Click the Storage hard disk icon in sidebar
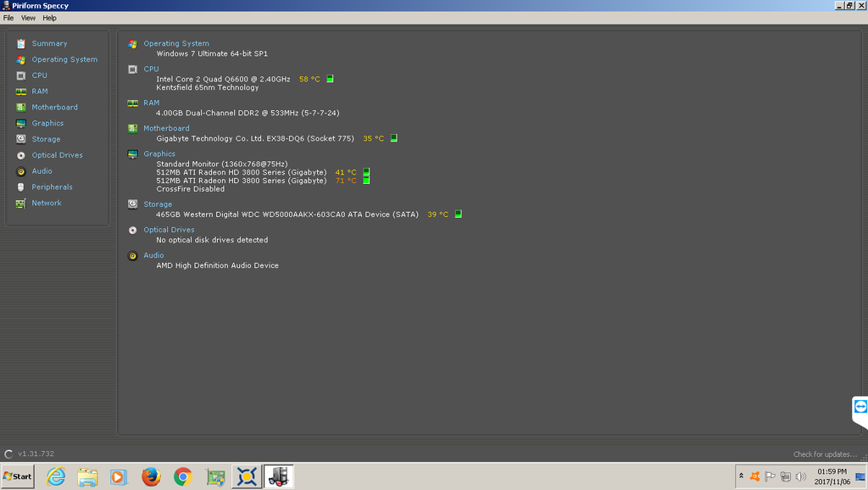The height and width of the screenshot is (490, 868). pyautogui.click(x=21, y=139)
